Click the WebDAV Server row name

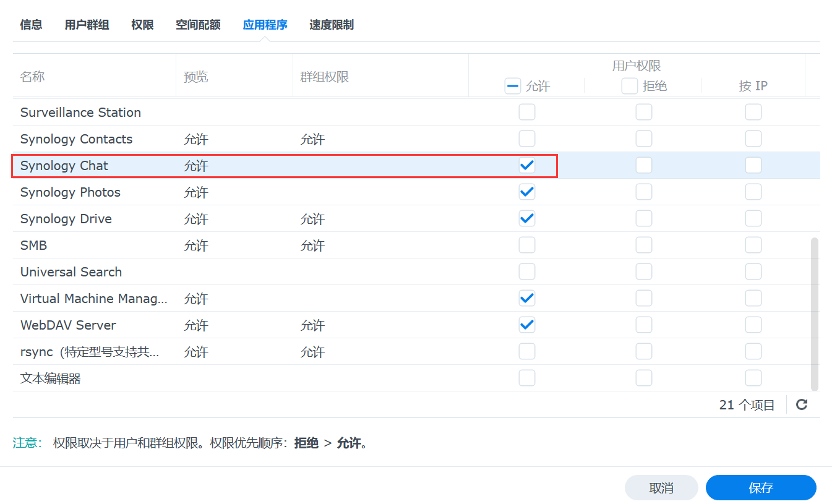[68, 325]
